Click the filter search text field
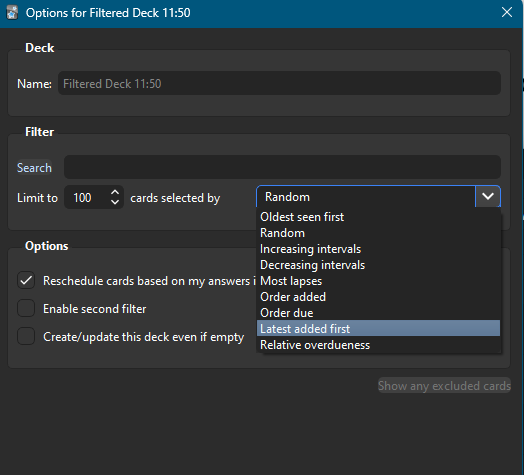 [282, 167]
